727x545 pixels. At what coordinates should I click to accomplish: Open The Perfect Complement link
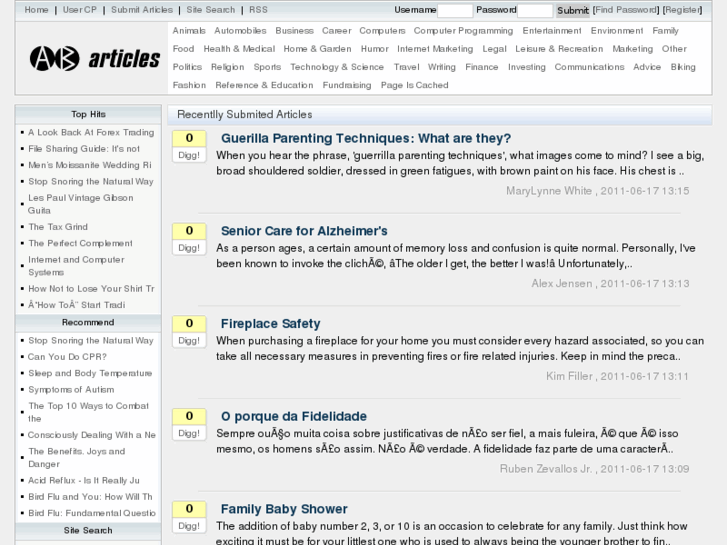click(80, 243)
